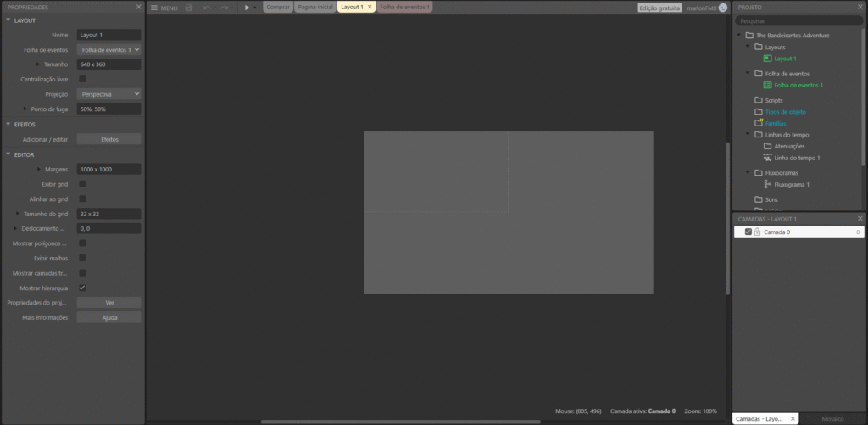Close the Camadas - Layo... bottom tab
Image resolution: width=868 pixels, height=425 pixels.
(793, 419)
